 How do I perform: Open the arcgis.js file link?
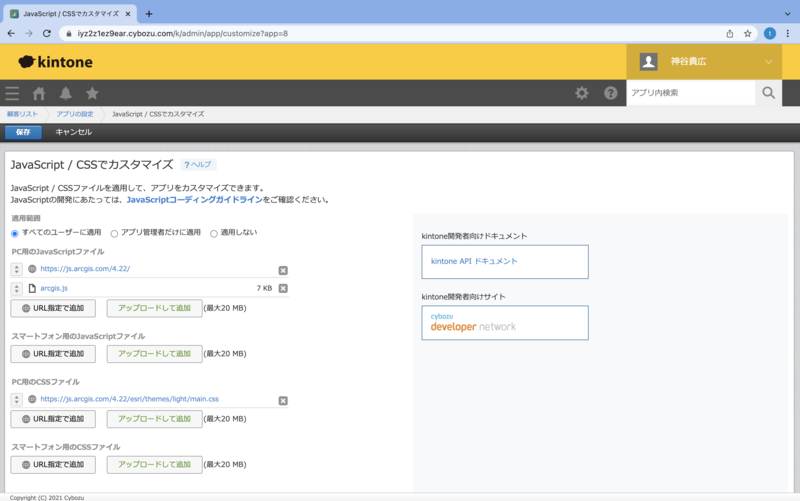pyautogui.click(x=54, y=288)
